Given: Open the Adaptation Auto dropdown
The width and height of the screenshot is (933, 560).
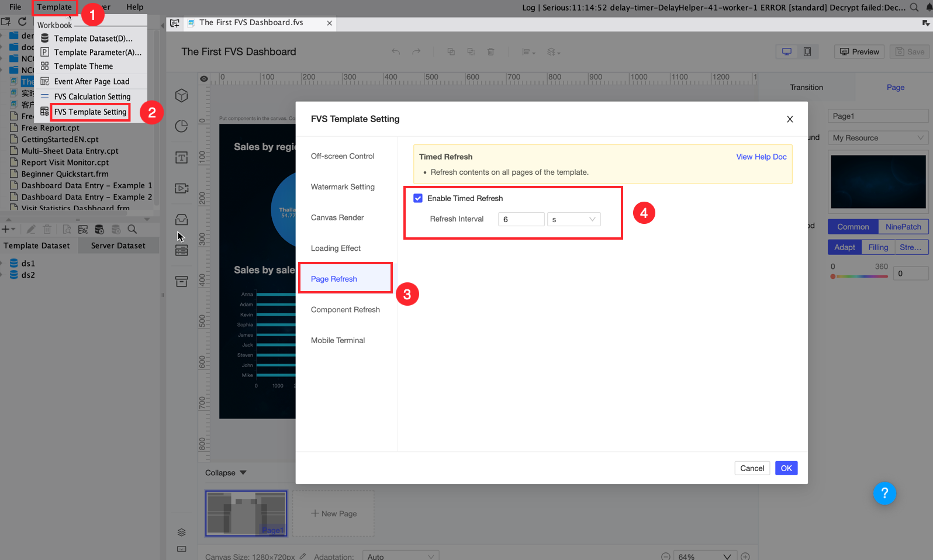Looking at the screenshot, I should [x=400, y=556].
